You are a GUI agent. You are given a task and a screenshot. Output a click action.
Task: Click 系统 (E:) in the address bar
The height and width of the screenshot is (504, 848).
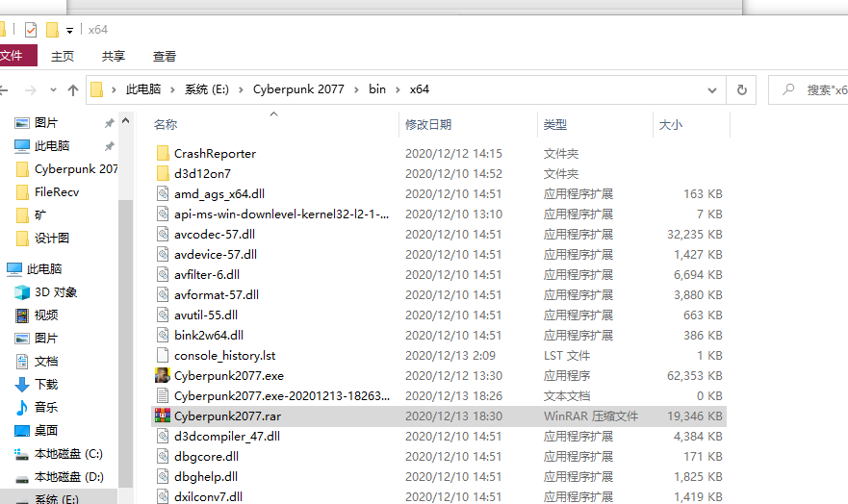click(207, 89)
